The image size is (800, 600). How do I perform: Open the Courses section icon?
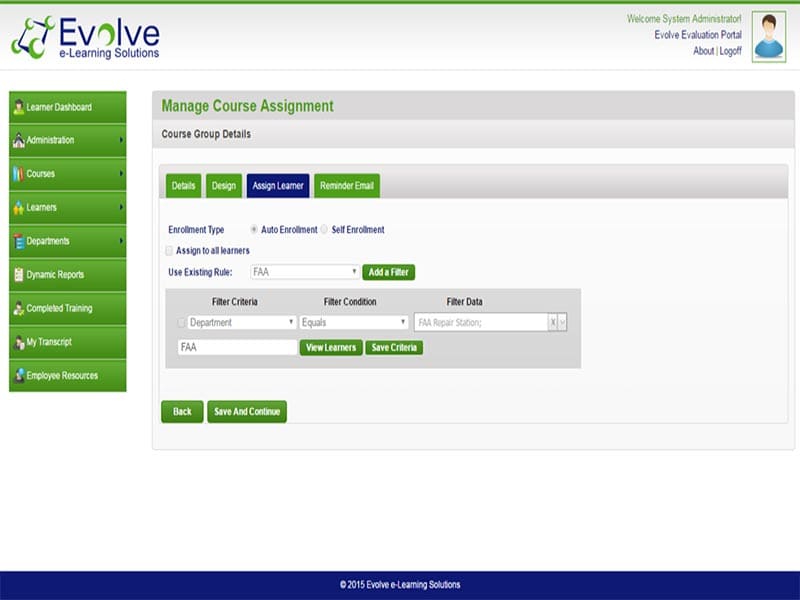(18, 173)
